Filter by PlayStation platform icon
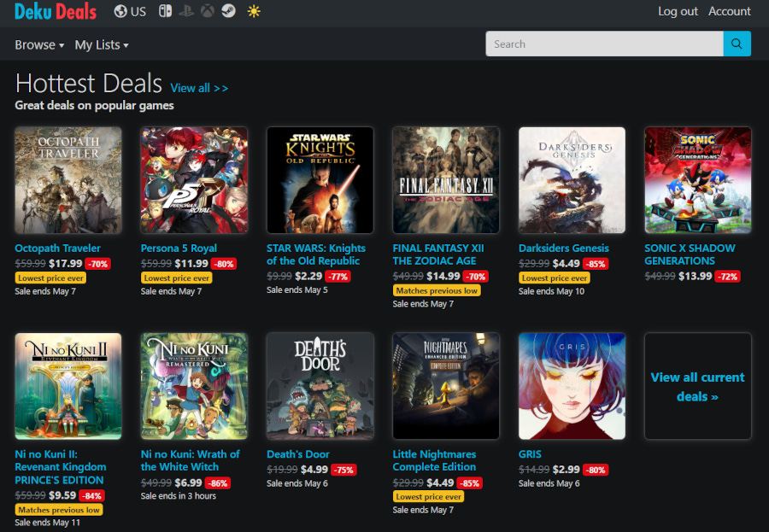The image size is (769, 532). click(186, 11)
